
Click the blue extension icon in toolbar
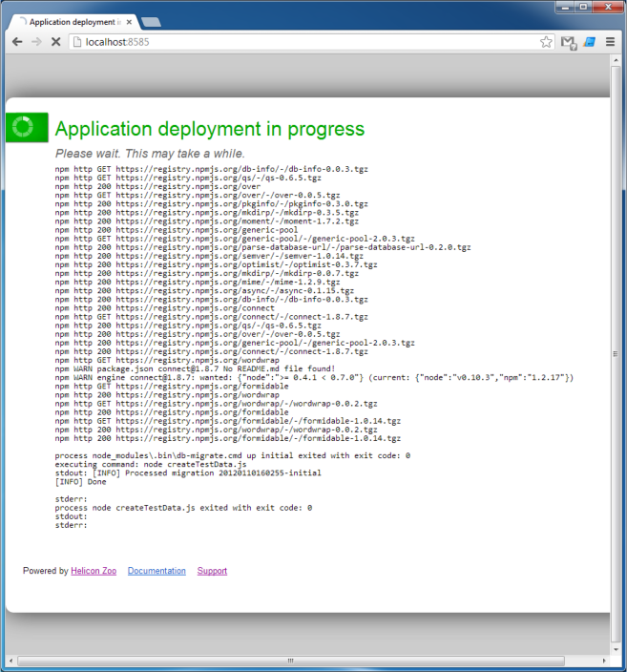[x=589, y=42]
